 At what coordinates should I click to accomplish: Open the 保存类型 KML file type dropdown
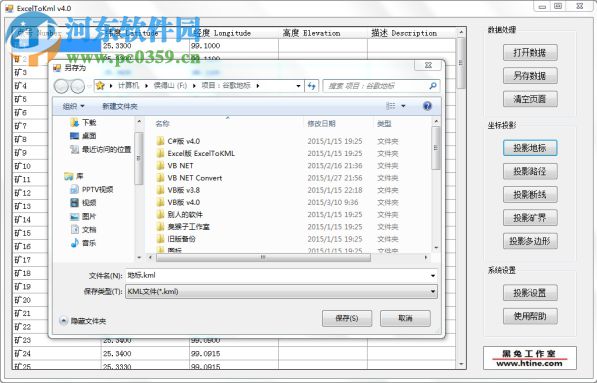(x=281, y=292)
